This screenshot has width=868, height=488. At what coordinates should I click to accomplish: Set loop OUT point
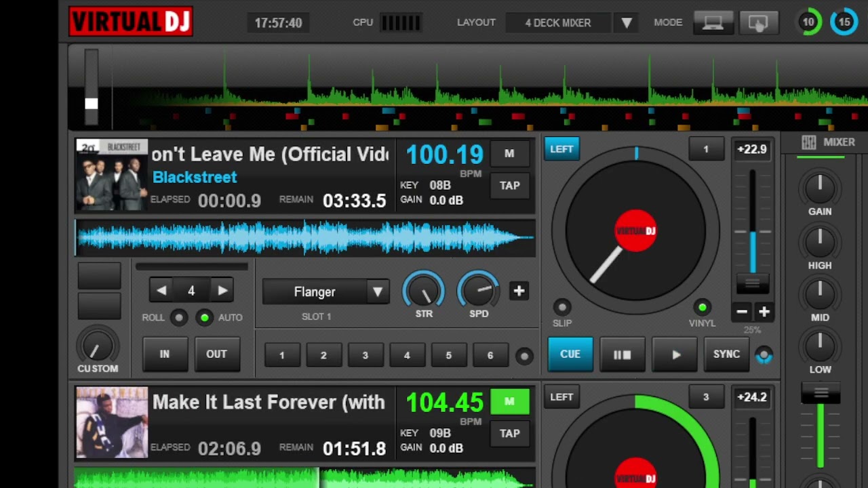tap(216, 354)
